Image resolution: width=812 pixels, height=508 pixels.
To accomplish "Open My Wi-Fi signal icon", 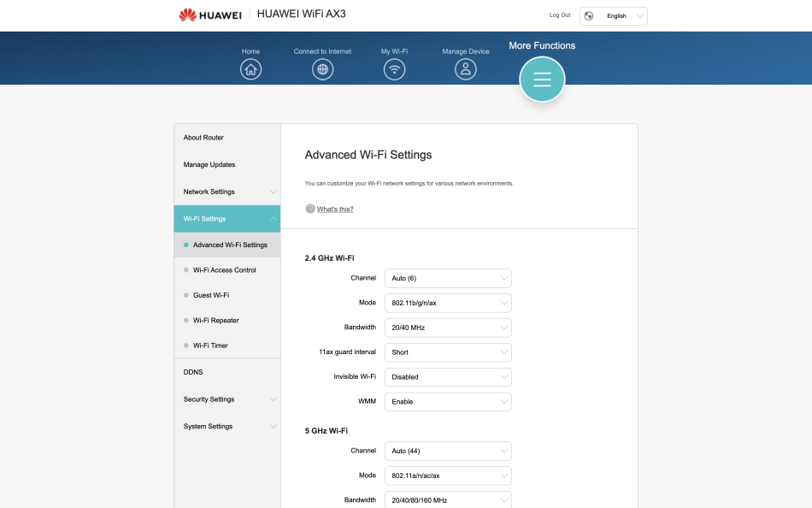I will [x=394, y=69].
